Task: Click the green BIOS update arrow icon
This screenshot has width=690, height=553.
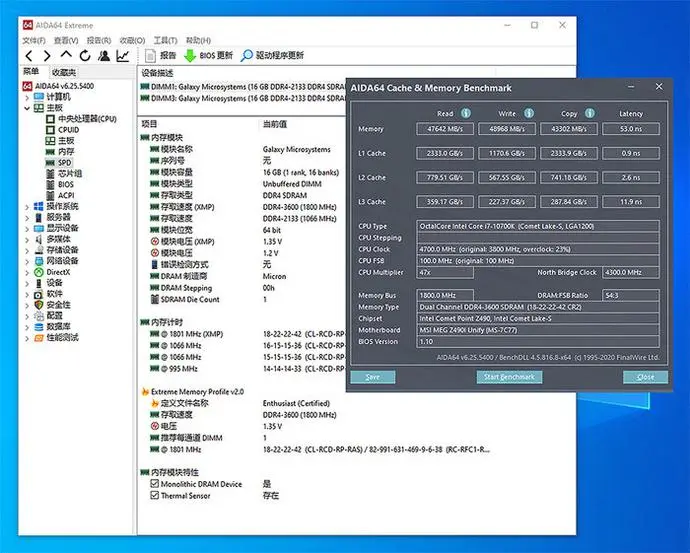Action: [190, 56]
